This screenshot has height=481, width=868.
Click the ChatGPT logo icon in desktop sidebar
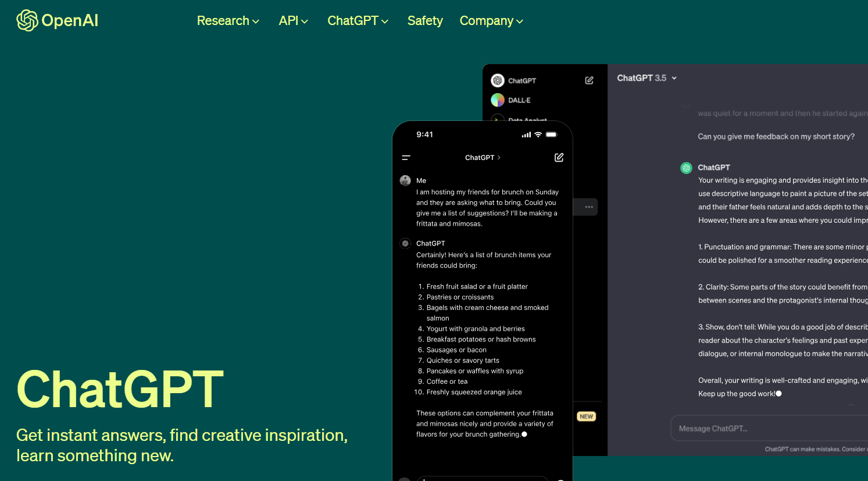pyautogui.click(x=498, y=80)
